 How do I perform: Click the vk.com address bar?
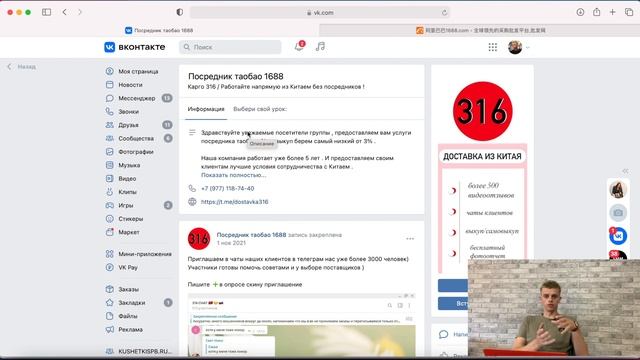tap(320, 13)
